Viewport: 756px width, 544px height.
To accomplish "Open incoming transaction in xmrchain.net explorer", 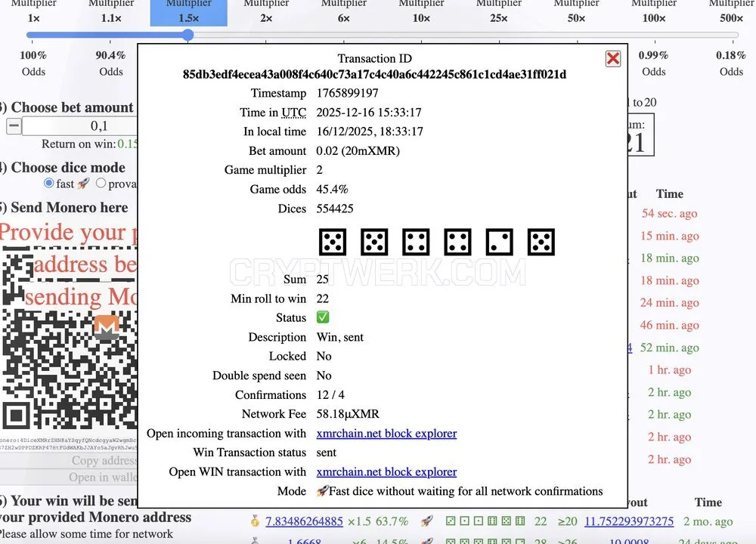I will pos(386,433).
